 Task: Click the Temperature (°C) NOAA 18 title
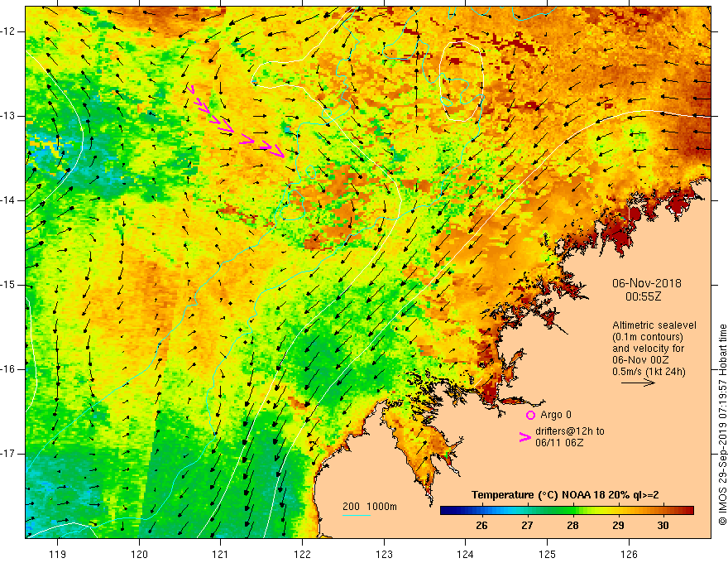tap(565, 495)
